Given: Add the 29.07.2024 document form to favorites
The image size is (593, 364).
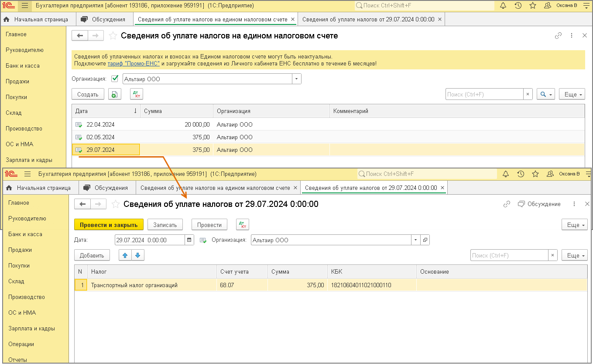Looking at the screenshot, I should (x=116, y=204).
